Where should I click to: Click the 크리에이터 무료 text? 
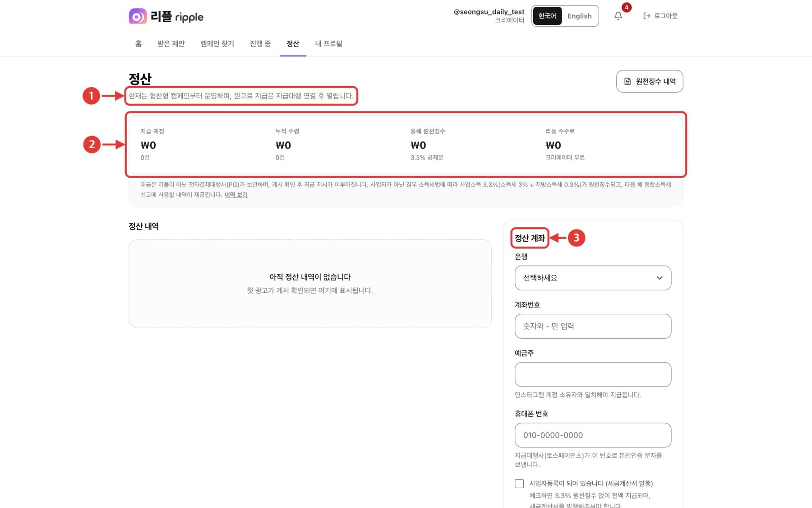coord(565,158)
